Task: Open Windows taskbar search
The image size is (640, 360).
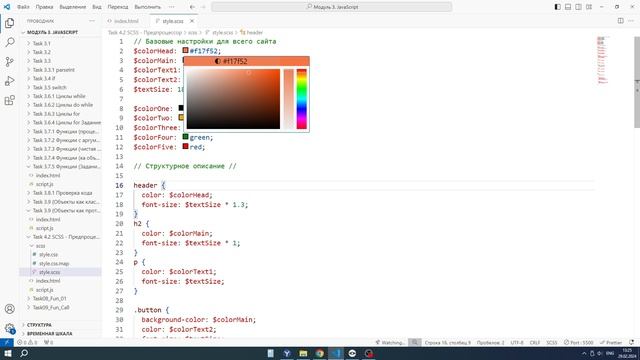Action: point(24,353)
